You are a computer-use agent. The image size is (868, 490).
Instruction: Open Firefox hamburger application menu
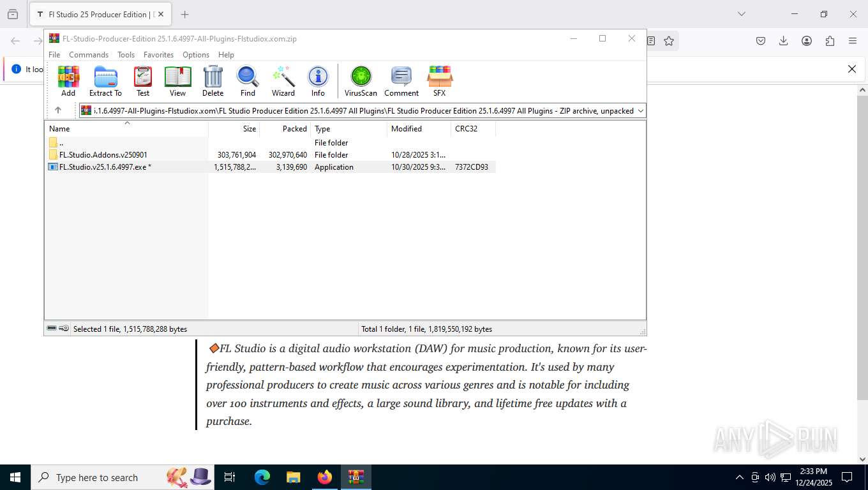point(853,41)
